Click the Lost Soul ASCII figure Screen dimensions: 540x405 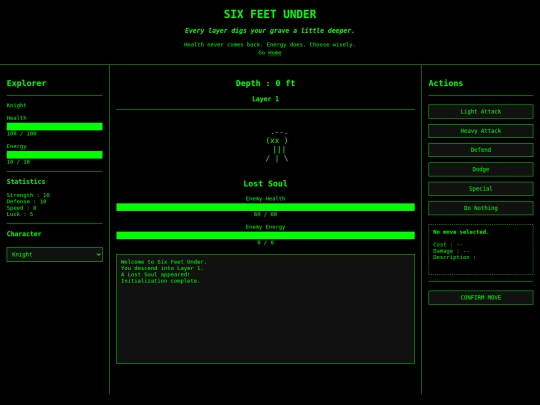(x=277, y=146)
